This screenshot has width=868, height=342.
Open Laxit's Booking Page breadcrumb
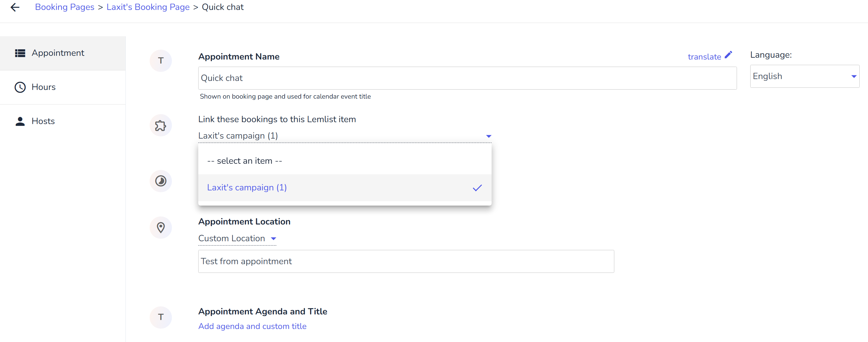click(x=148, y=7)
